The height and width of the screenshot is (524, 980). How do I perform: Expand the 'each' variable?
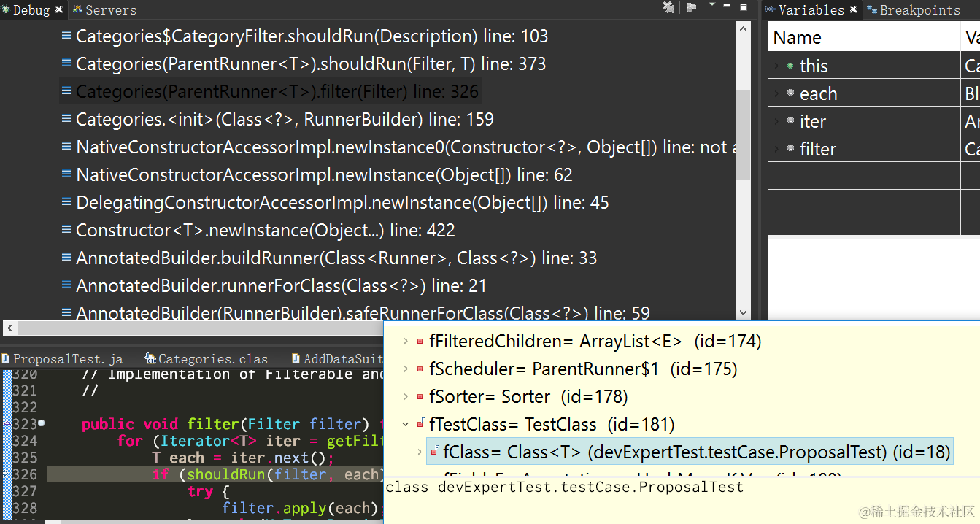point(776,93)
